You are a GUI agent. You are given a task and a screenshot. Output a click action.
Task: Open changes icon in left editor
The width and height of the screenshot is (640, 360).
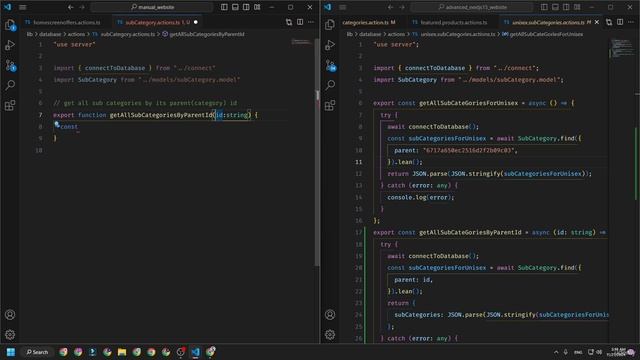point(289,22)
